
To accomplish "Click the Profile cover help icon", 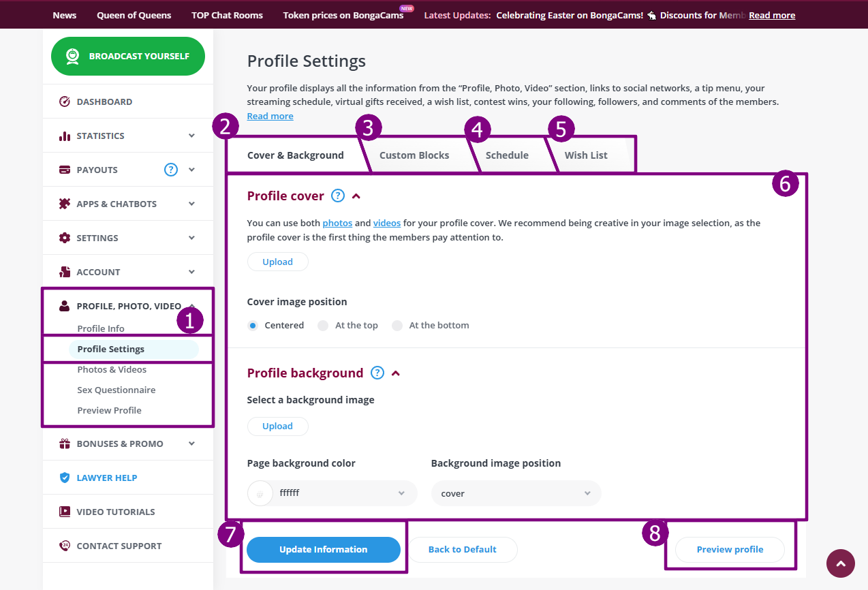I will 338,196.
